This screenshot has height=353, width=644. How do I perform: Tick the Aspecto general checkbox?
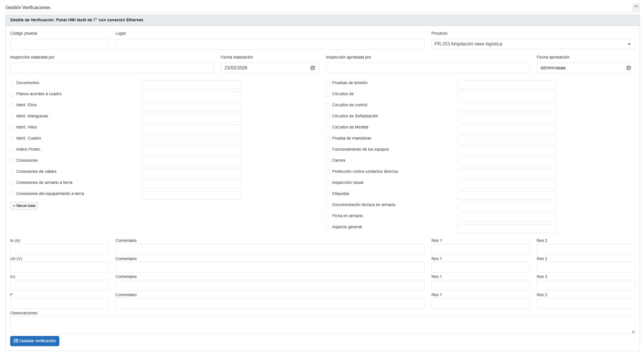point(328,227)
